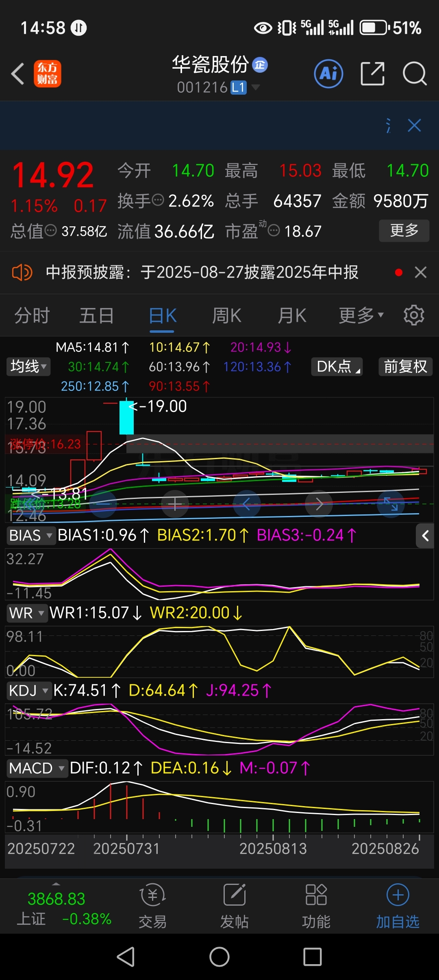Open the KDJ indicator dropdown
439x980 pixels.
(28, 690)
